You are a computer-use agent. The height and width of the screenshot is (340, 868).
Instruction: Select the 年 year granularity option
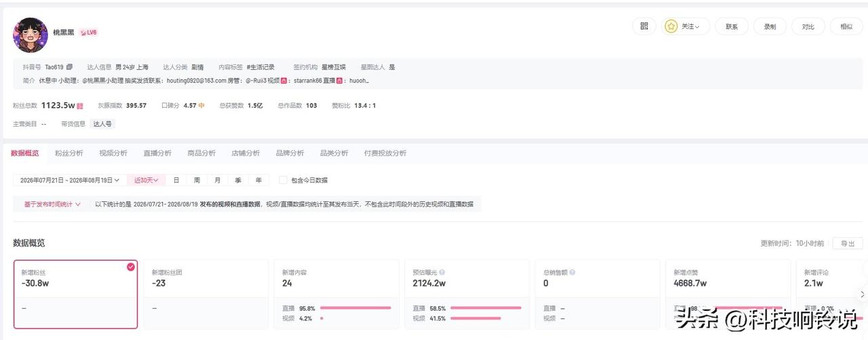point(259,180)
